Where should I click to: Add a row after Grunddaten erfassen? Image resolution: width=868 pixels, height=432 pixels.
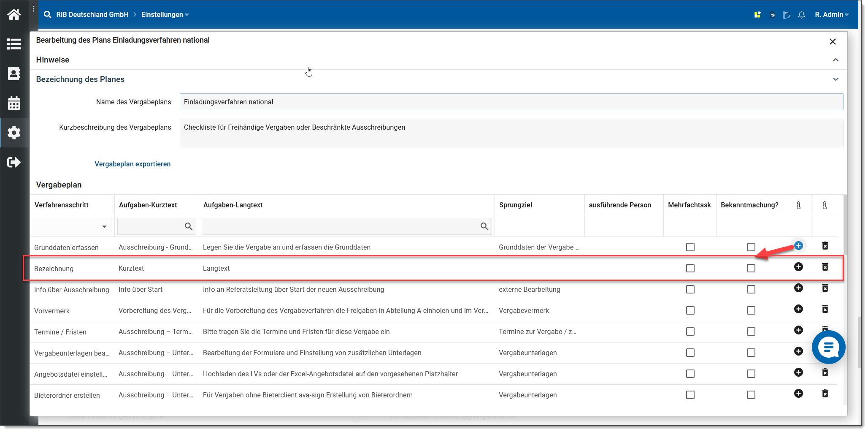click(798, 246)
